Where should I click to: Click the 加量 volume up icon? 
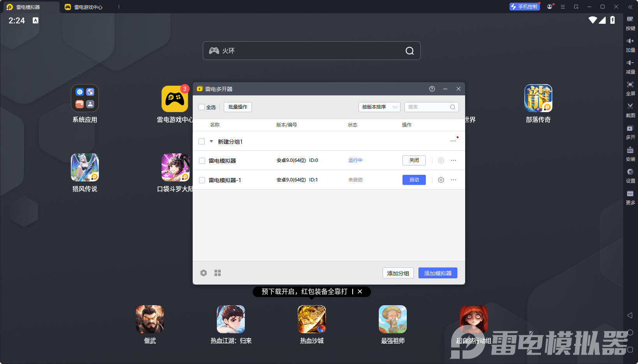click(x=631, y=45)
